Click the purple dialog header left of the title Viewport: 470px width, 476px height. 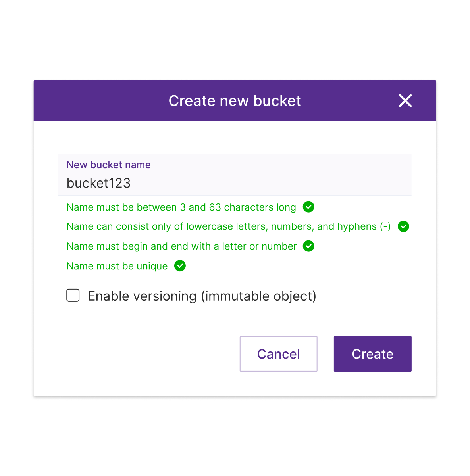(99, 101)
